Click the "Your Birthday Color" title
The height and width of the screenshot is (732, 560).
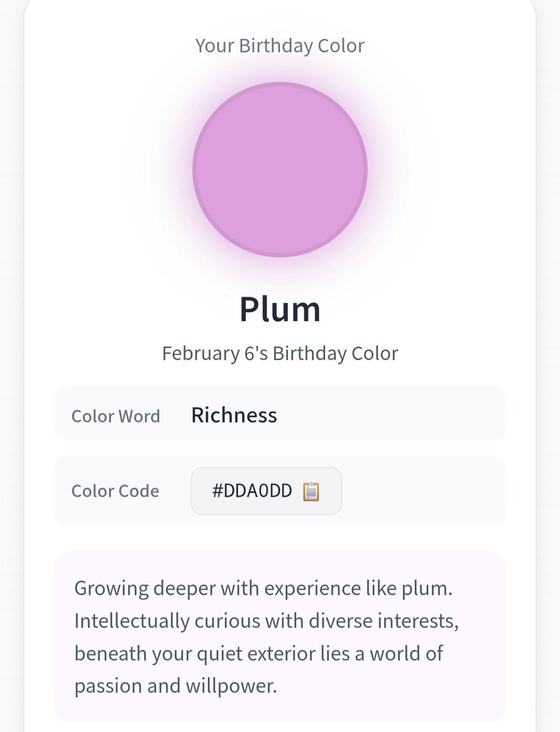pos(280,46)
